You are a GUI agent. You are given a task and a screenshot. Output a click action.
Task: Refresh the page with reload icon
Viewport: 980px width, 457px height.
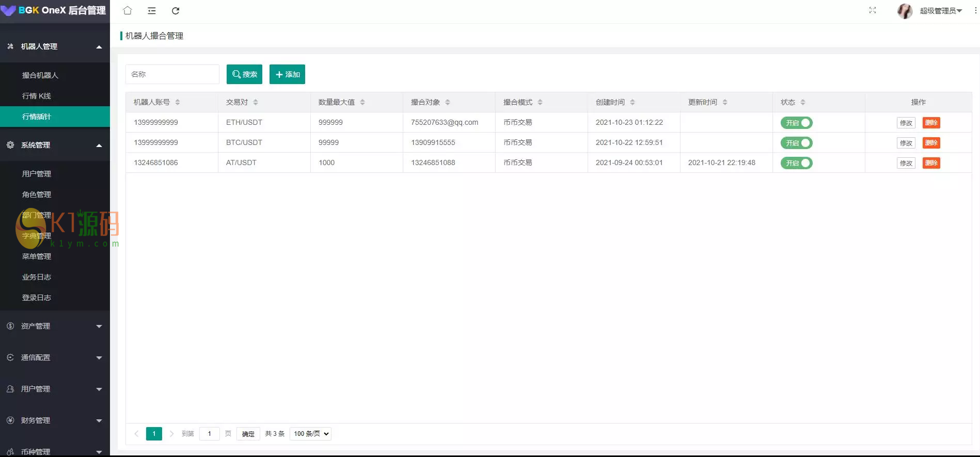pos(176,10)
